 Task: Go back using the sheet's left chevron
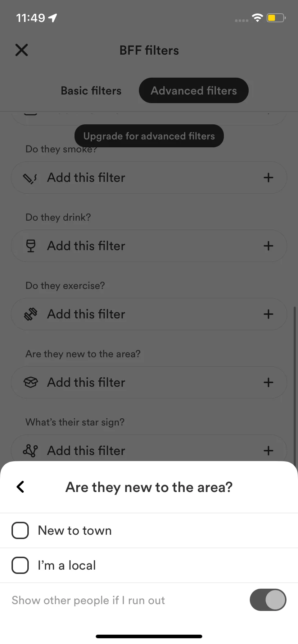21,487
